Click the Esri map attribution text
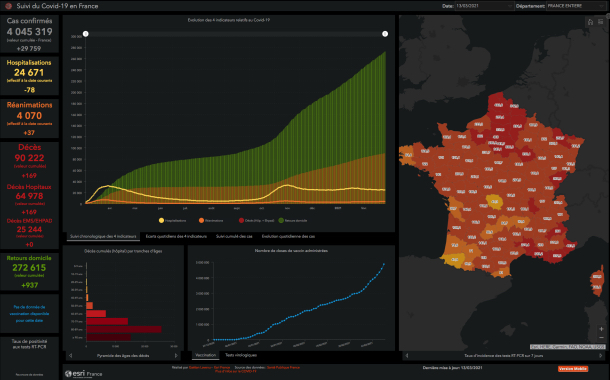Screen dimensions: 610x380 (568, 347)
